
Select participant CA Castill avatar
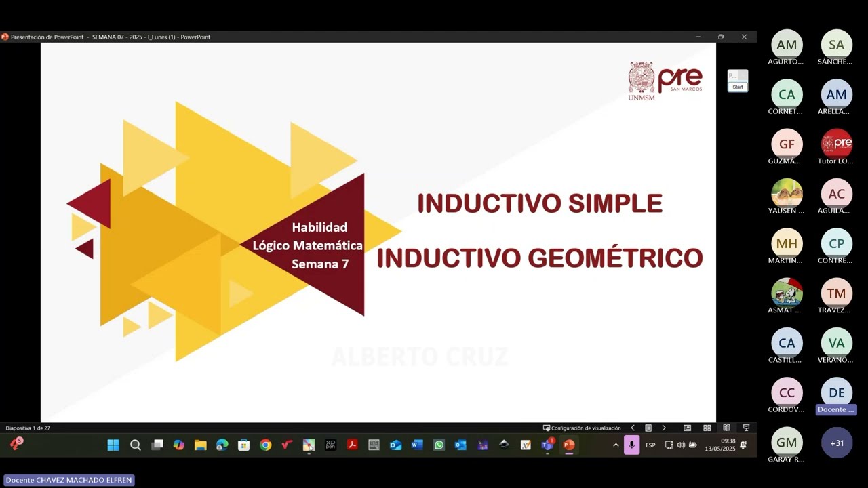click(787, 343)
